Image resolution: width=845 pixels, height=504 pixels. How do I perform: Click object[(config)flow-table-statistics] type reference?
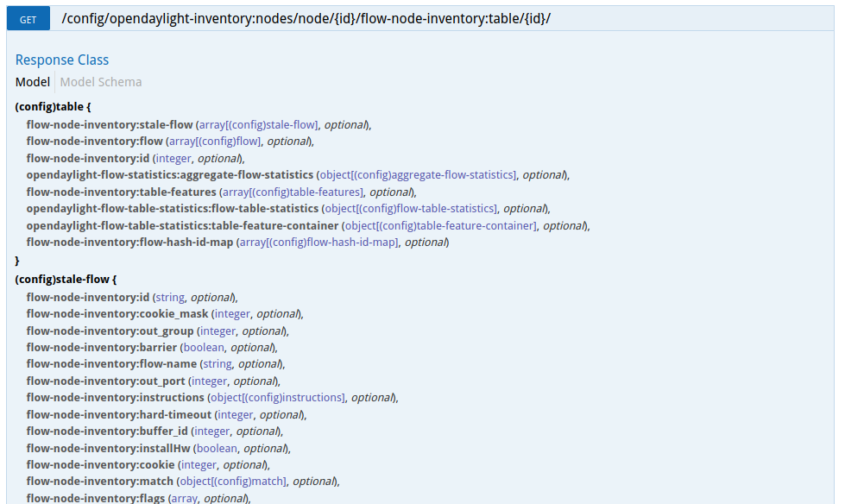[x=411, y=208]
